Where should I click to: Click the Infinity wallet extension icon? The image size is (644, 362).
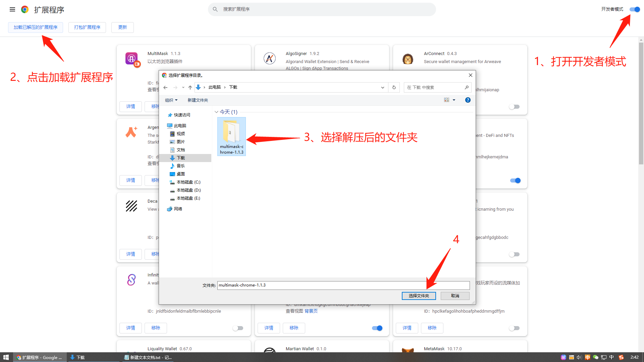tap(131, 279)
